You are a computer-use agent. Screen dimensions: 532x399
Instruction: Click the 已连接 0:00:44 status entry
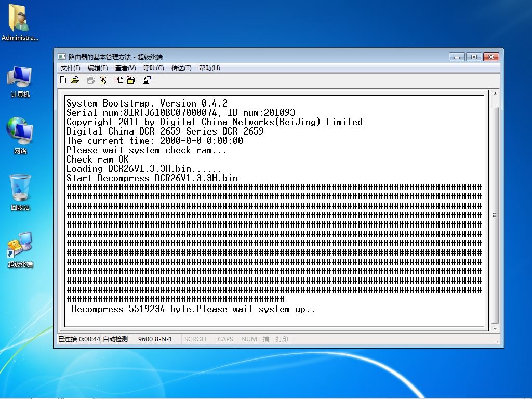[x=79, y=339]
